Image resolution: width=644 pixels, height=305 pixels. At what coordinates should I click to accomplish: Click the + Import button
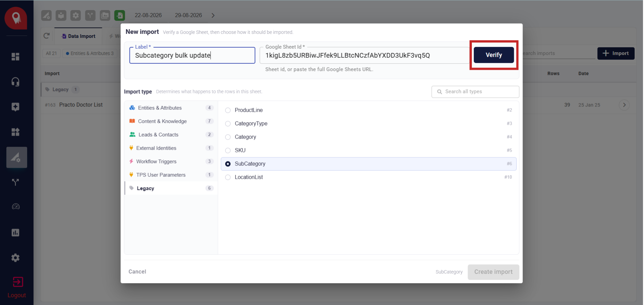[x=616, y=53]
